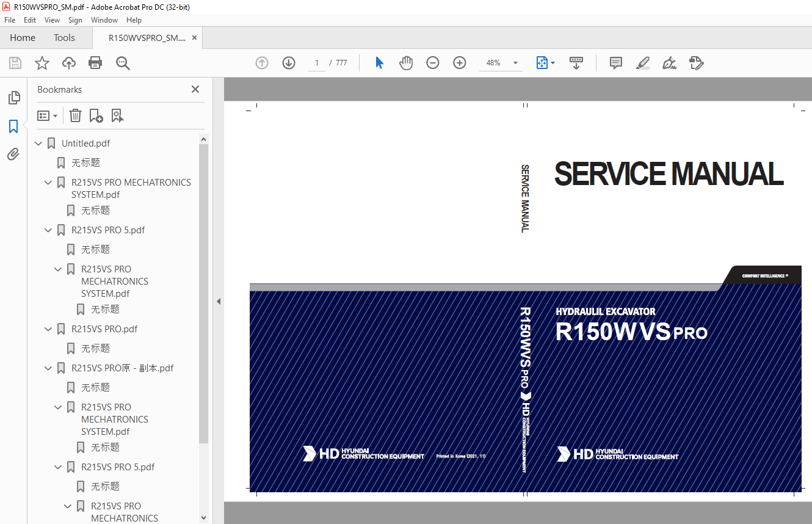This screenshot has height=524, width=812.
Task: Switch to the Tools tab
Action: click(64, 38)
